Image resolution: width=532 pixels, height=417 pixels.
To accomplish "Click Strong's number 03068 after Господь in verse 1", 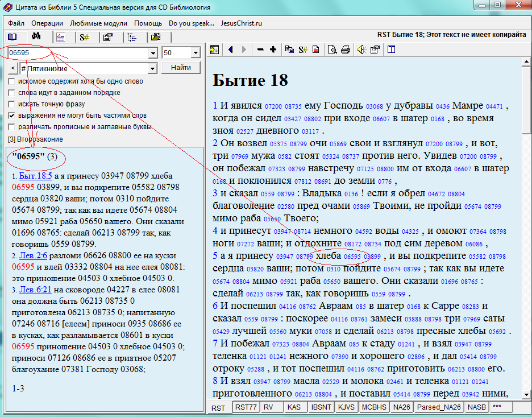I will pyautogui.click(x=374, y=106).
